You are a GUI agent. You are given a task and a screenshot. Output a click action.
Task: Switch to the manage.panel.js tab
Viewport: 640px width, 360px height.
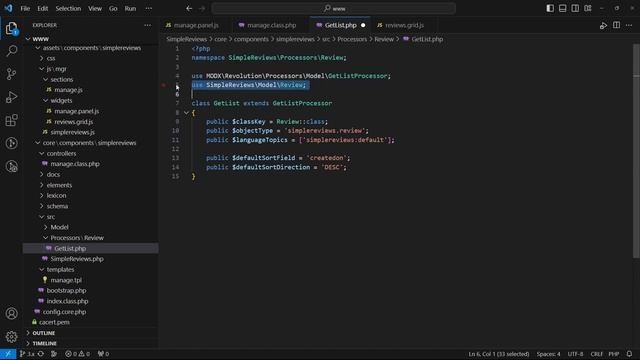tap(196, 25)
